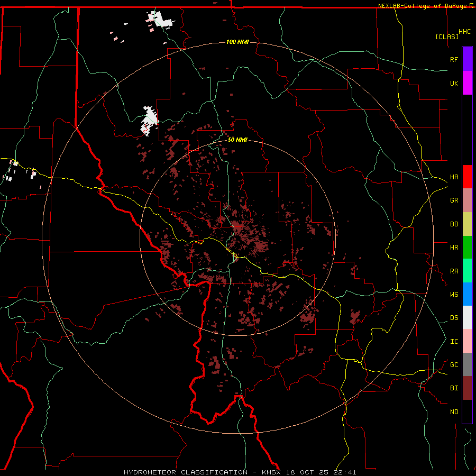Click the BI brown legend swatch
The width and height of the screenshot is (476, 476).
[x=467, y=388]
